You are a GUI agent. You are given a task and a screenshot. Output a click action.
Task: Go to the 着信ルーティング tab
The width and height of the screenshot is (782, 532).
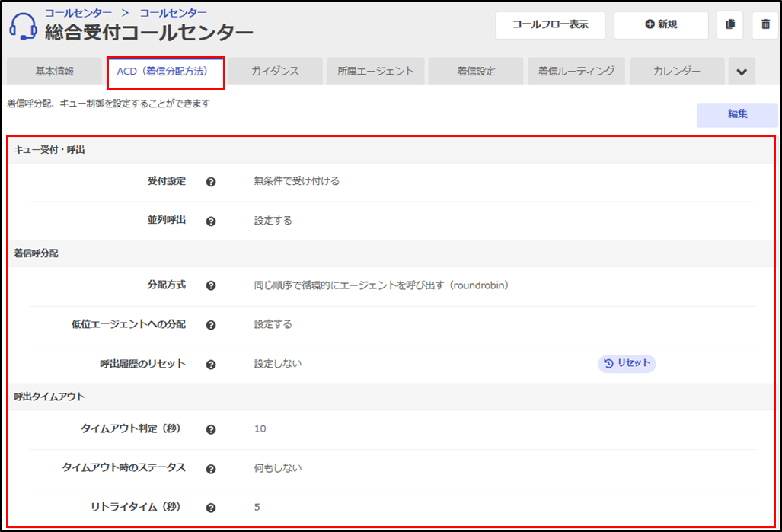[576, 72]
